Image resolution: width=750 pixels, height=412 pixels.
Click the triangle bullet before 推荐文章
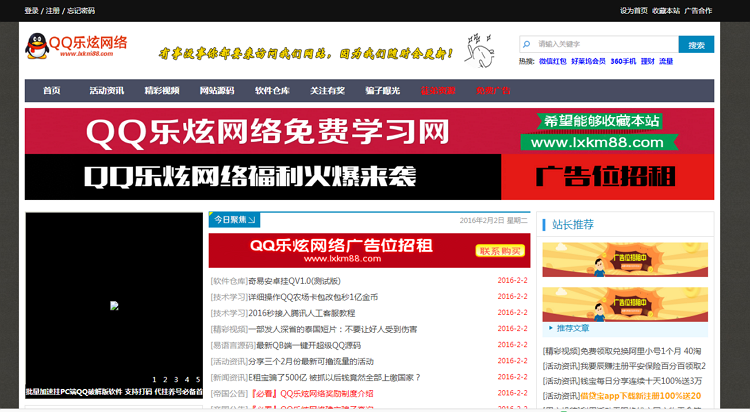pos(551,328)
